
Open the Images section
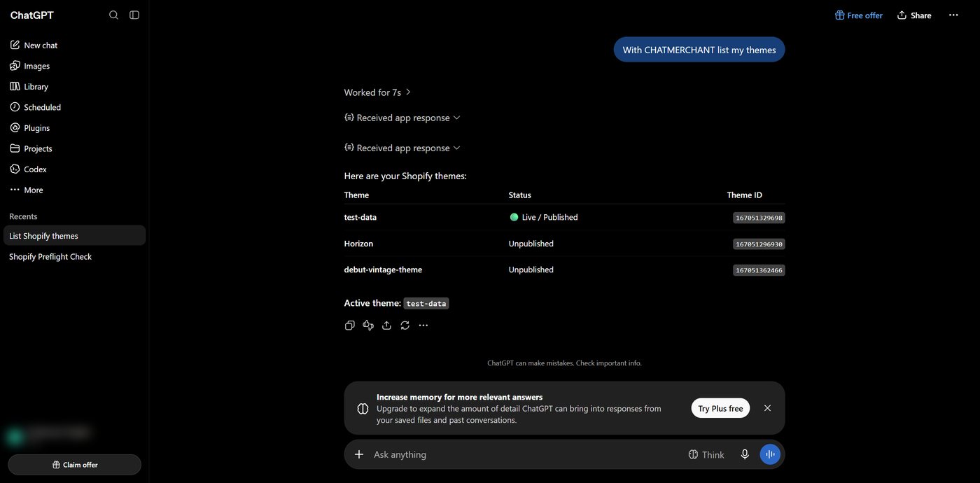73,66
